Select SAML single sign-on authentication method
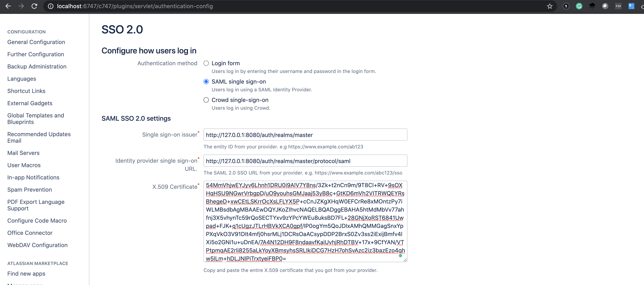This screenshot has height=285, width=644. (x=206, y=82)
